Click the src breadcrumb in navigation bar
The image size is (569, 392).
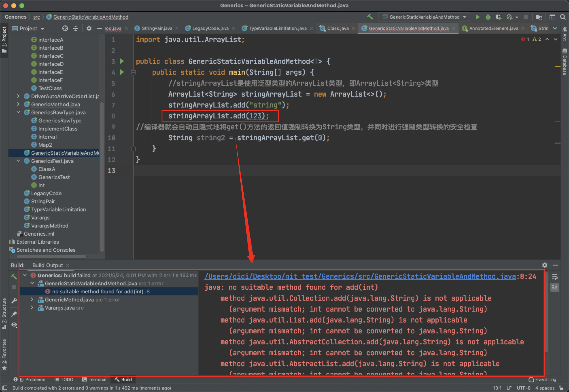(36, 17)
